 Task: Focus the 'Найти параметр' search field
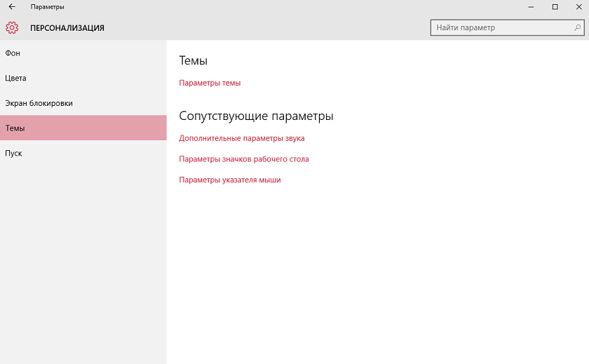pyautogui.click(x=507, y=28)
